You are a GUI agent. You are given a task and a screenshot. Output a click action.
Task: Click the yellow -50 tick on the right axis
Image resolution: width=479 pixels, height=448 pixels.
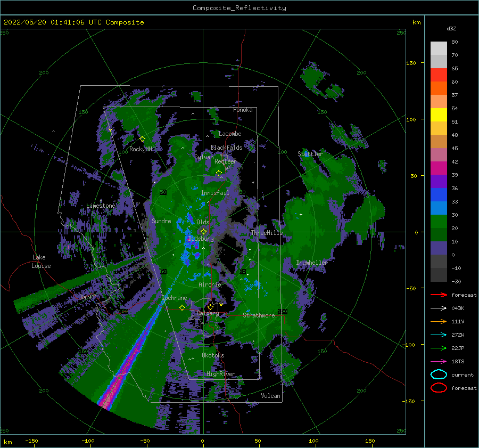coord(411,288)
